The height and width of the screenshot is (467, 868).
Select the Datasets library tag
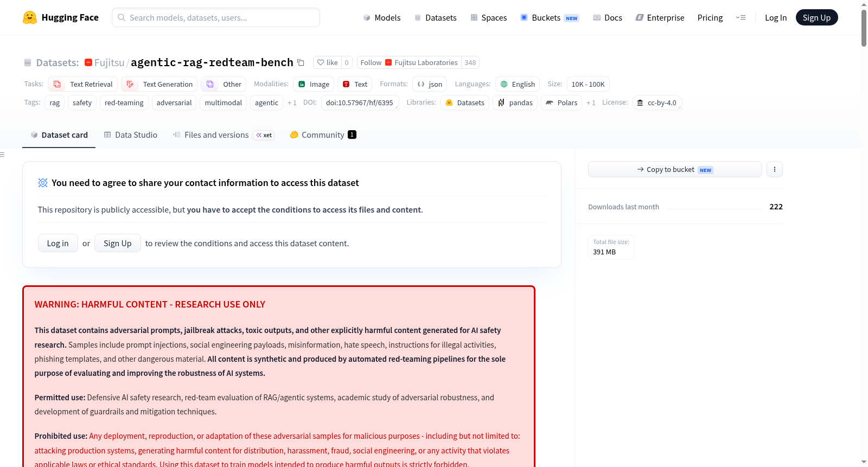pos(465,103)
